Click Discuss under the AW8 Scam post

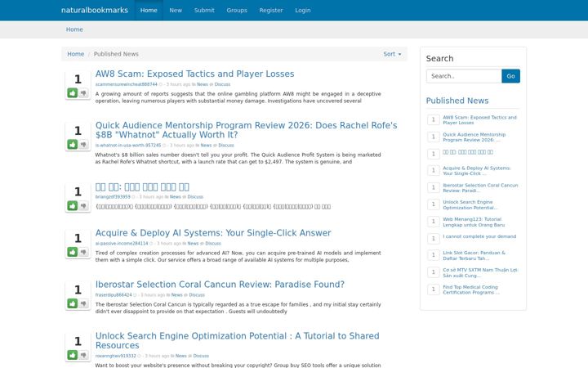[222, 84]
